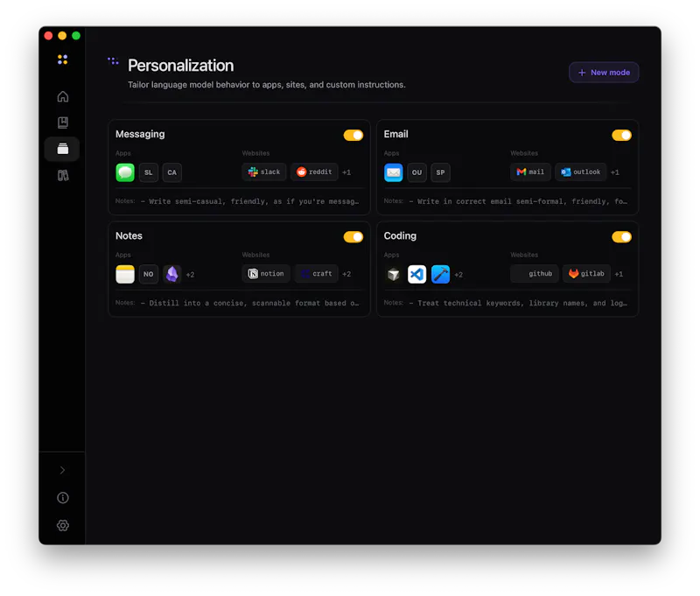Open the Email mode card title
Image resolution: width=700 pixels, height=596 pixels.
tap(396, 134)
